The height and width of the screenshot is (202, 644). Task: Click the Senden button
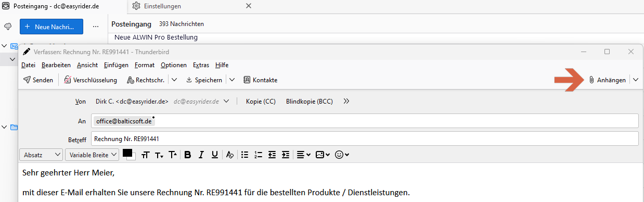click(38, 80)
